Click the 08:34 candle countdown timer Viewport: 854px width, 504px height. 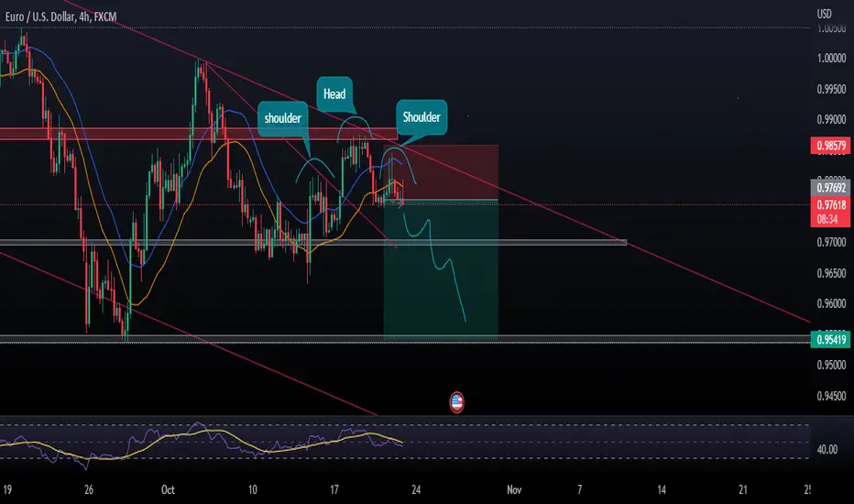coord(827,219)
